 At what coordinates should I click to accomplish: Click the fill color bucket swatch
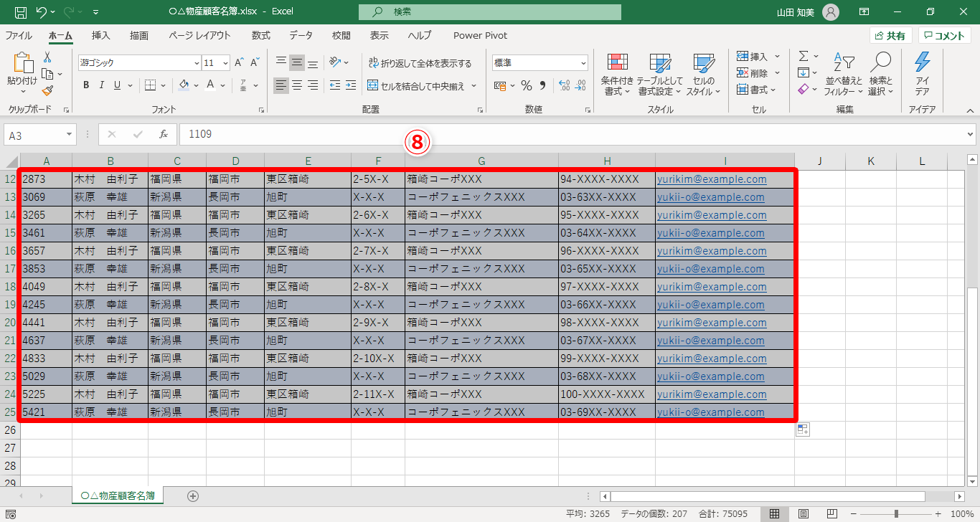click(x=184, y=85)
